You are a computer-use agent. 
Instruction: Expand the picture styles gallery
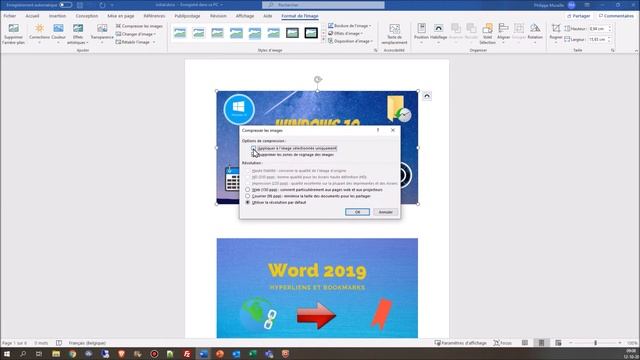coord(324,40)
